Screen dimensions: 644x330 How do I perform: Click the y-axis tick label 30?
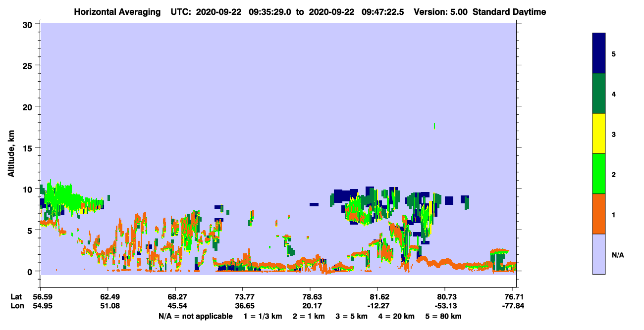point(28,24)
